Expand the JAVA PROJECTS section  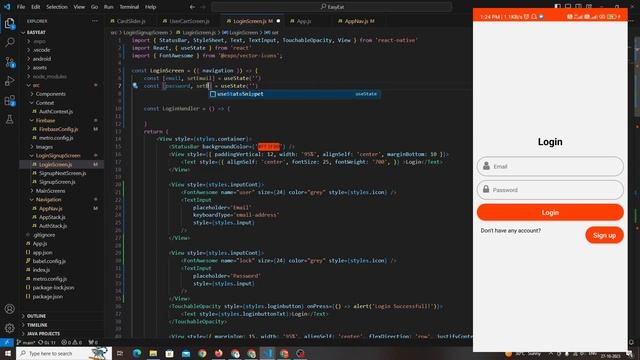click(x=42, y=333)
